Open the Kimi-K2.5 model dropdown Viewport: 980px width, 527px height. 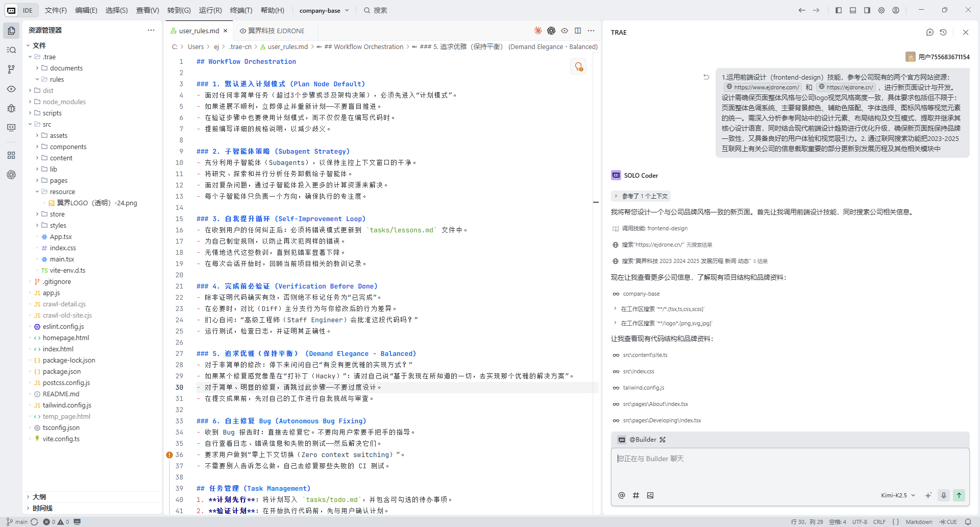[x=898, y=495]
